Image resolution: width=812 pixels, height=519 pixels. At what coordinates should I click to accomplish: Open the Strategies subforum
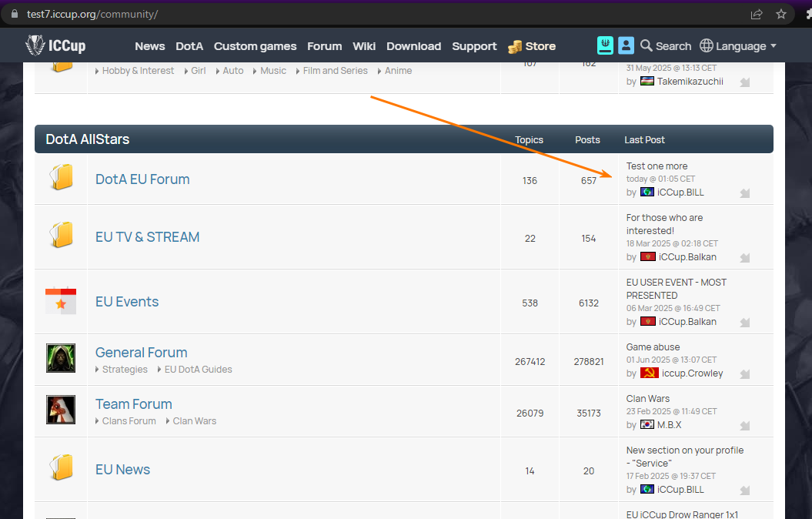point(125,370)
